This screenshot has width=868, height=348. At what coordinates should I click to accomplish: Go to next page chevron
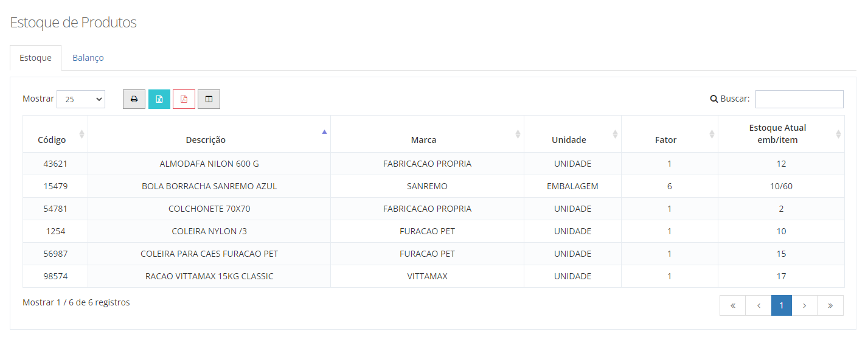click(804, 305)
